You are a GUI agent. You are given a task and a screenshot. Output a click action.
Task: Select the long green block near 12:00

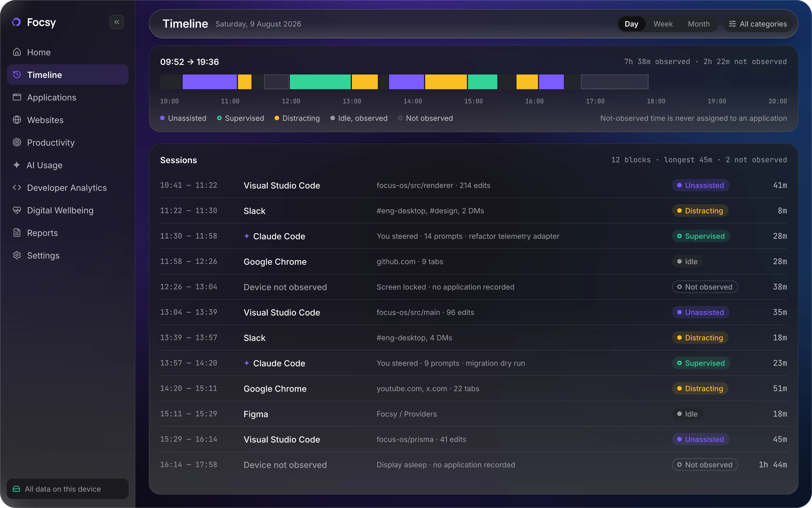(x=320, y=82)
